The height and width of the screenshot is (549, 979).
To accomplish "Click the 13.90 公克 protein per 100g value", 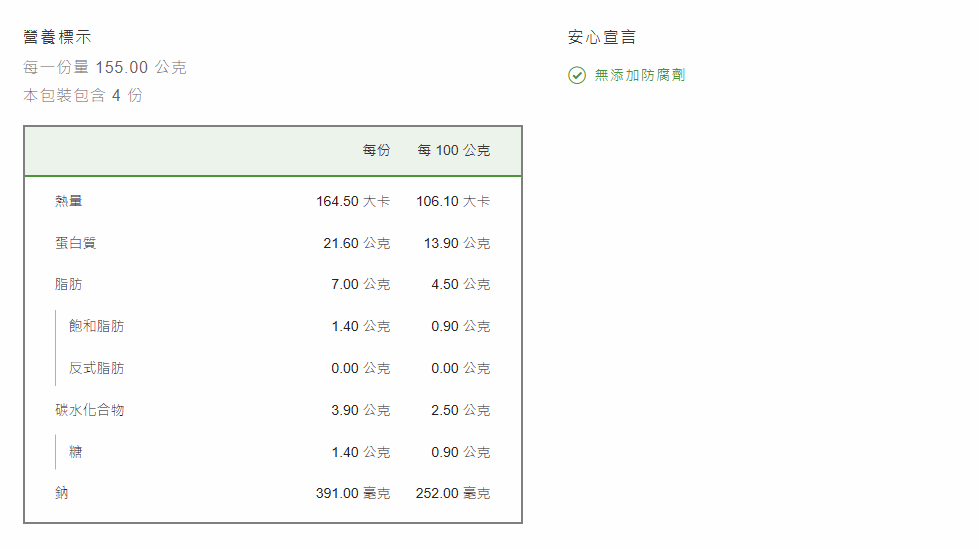I will point(456,244).
